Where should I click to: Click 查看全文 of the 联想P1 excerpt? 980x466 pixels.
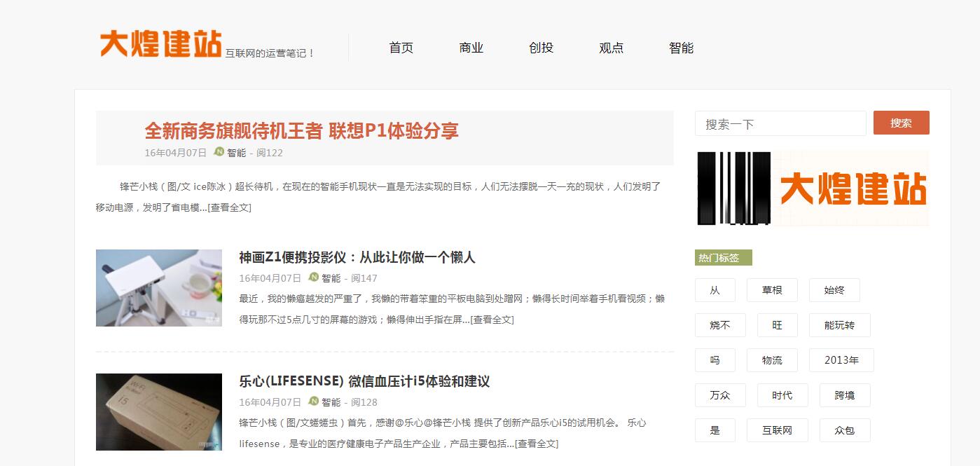coord(229,207)
